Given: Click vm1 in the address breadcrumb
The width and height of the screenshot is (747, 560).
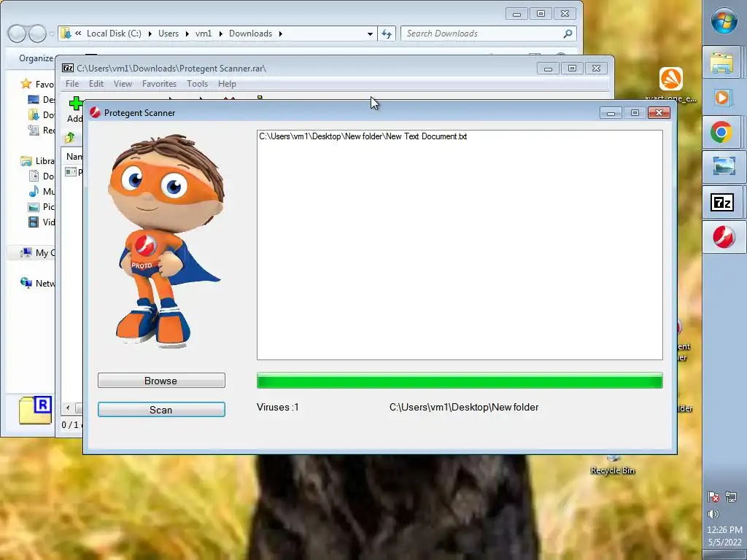Looking at the screenshot, I should (204, 34).
